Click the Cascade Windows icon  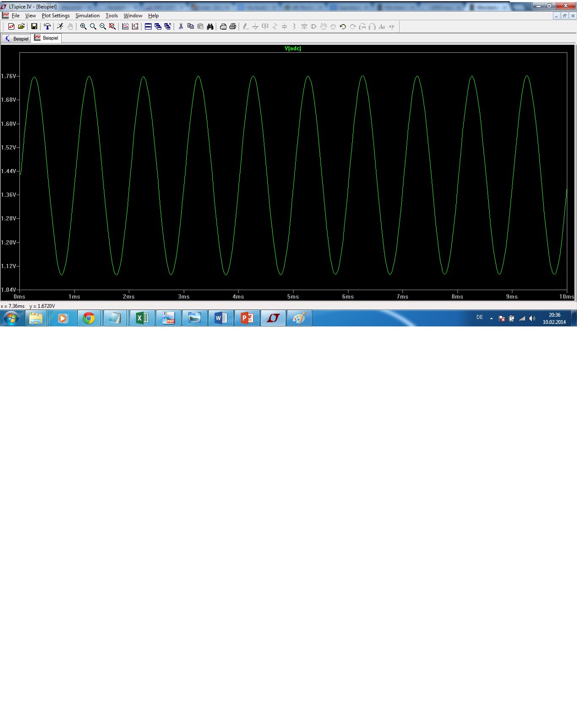(158, 26)
